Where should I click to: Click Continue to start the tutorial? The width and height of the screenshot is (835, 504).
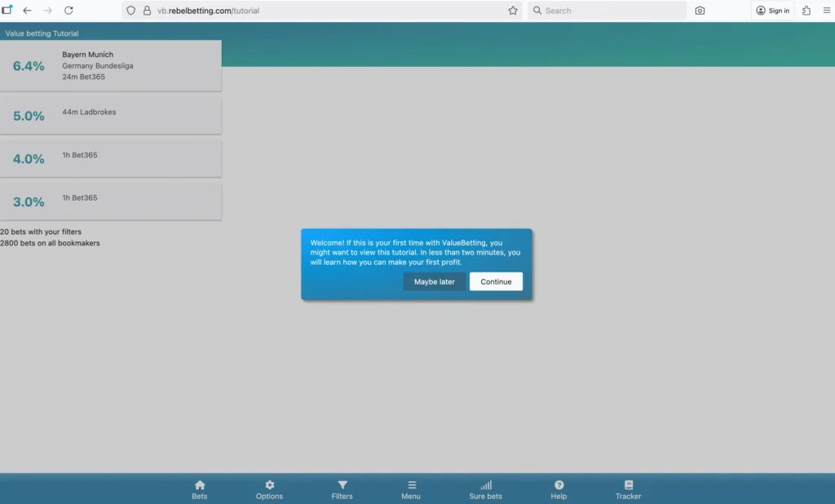(x=496, y=282)
